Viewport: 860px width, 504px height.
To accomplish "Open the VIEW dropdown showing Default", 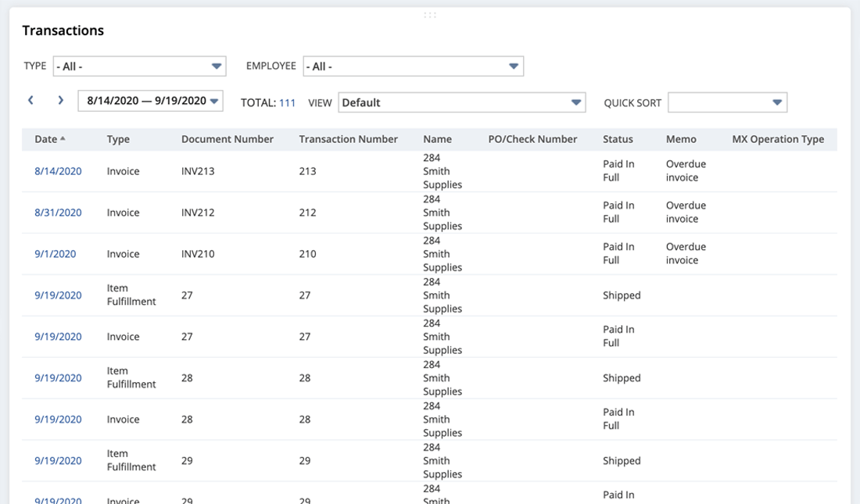I will click(x=461, y=102).
